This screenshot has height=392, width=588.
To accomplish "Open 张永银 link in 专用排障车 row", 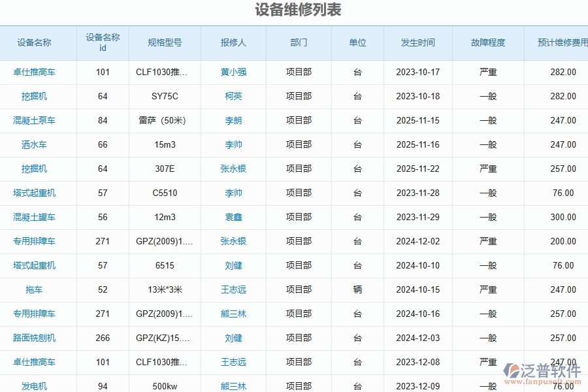I will 233,241.
